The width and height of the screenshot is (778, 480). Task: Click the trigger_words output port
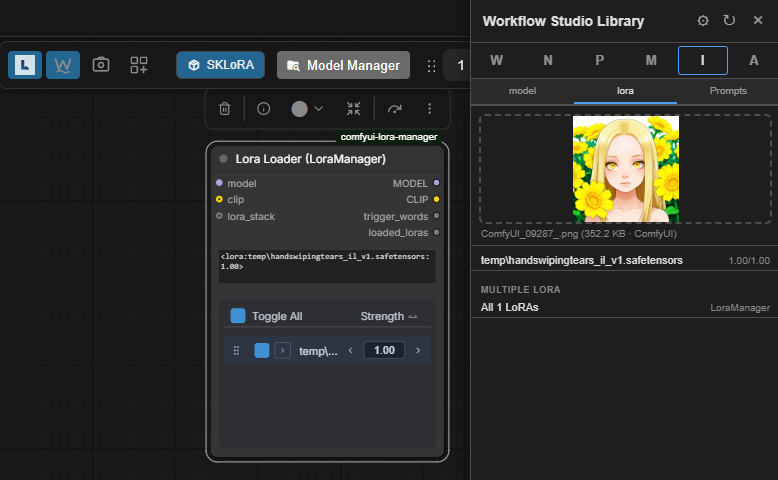pos(437,216)
